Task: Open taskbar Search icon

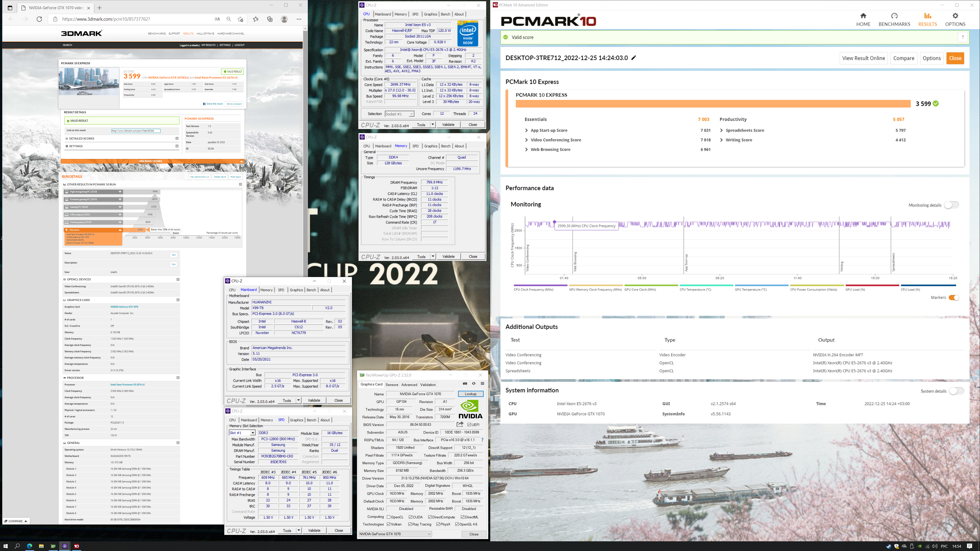Action: (x=17, y=546)
